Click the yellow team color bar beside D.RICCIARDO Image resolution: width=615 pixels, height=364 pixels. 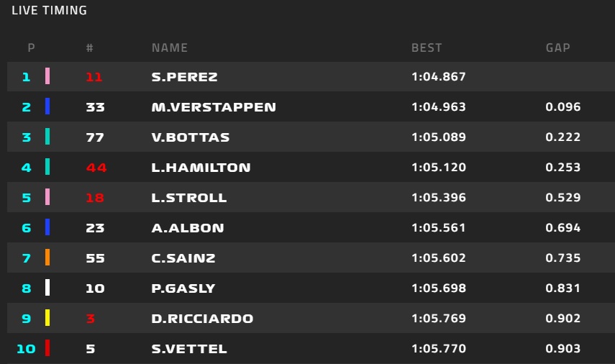47,318
